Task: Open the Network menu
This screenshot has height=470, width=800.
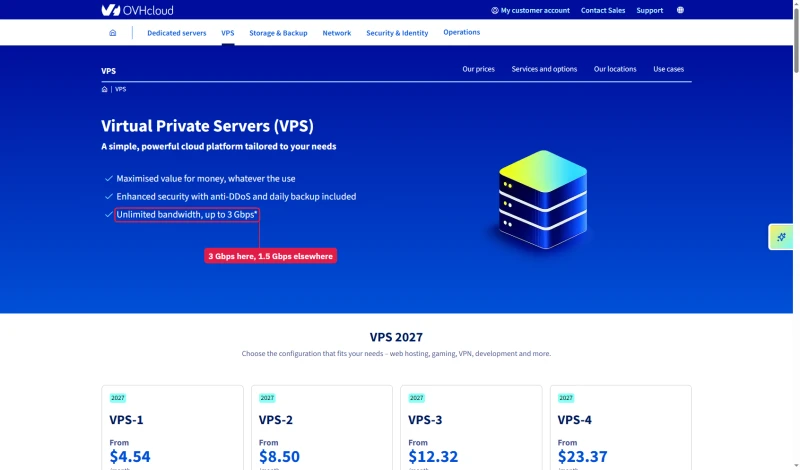Action: point(337,33)
